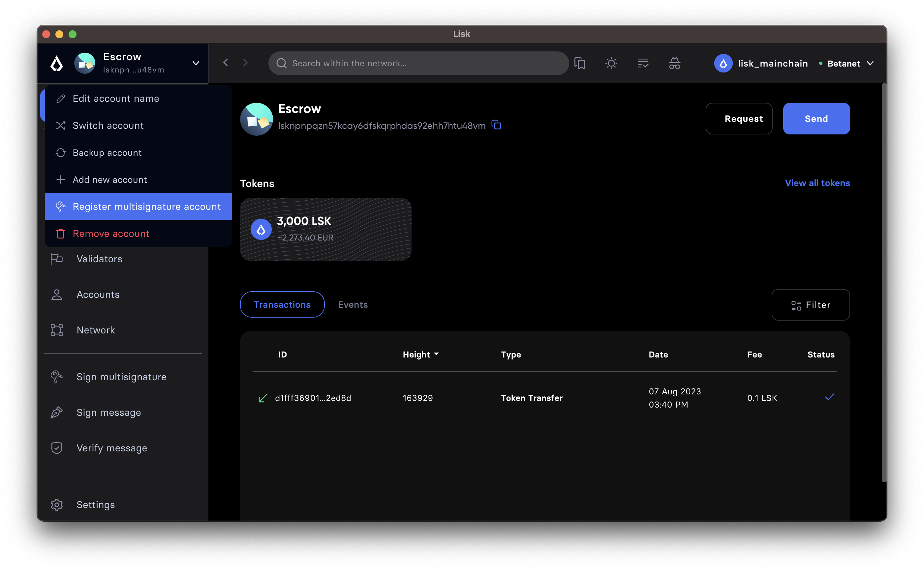Click the search input field
The image size is (924, 570).
point(419,63)
